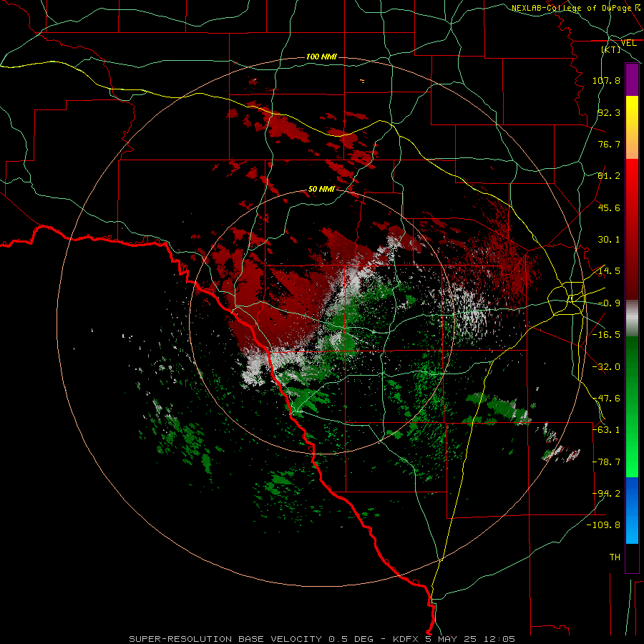Click the 30.1 velocity scale value
This screenshot has height=644, width=644.
click(x=609, y=240)
